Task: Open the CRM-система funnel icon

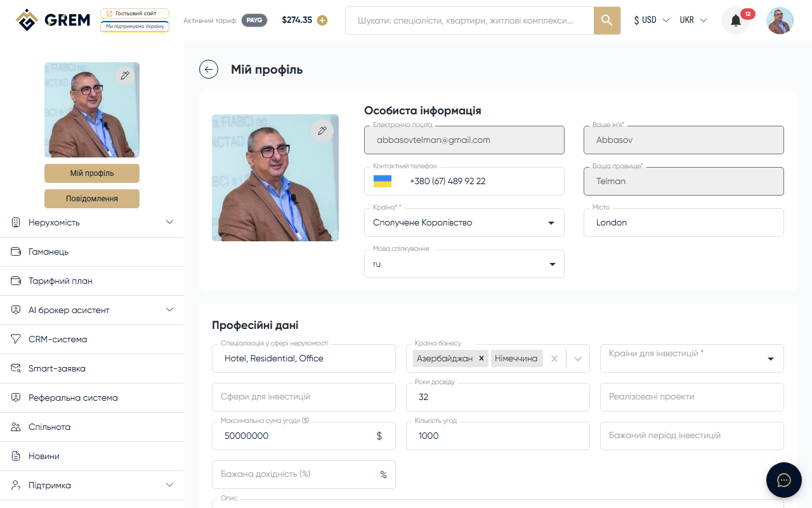Action: pyautogui.click(x=15, y=339)
